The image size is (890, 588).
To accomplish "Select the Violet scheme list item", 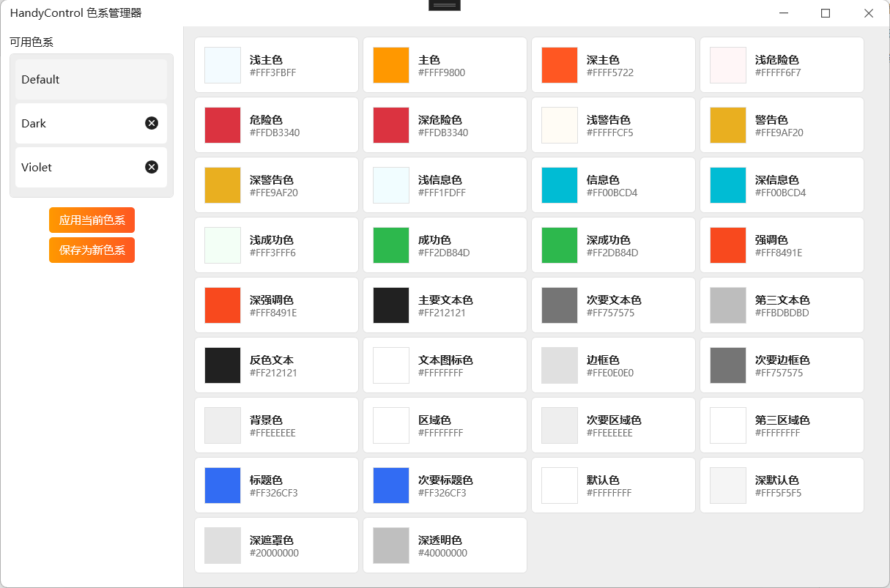I will click(92, 167).
